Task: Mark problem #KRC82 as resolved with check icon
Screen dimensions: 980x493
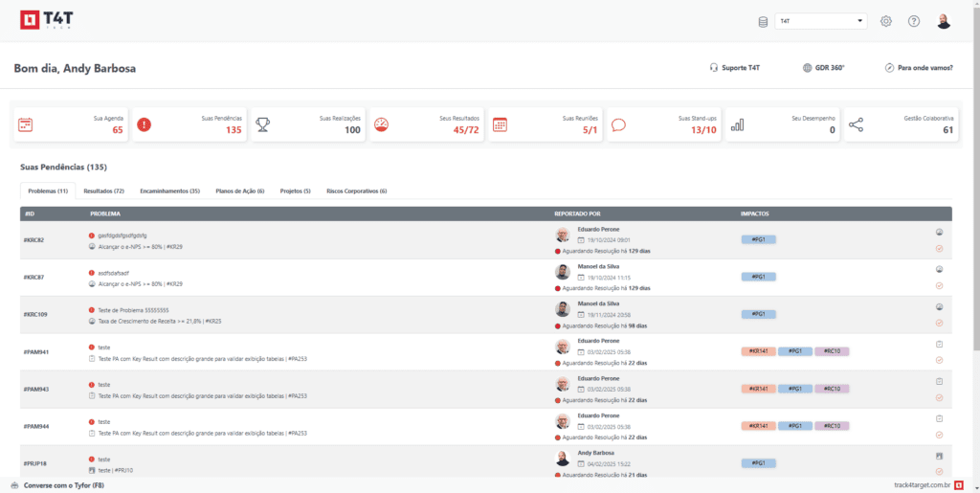Action: [x=939, y=248]
